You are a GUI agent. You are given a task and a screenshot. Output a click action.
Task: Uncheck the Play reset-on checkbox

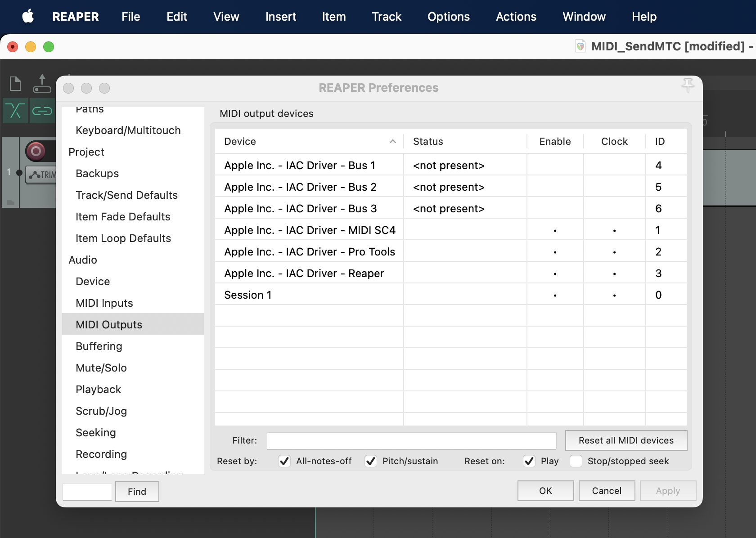coord(529,461)
